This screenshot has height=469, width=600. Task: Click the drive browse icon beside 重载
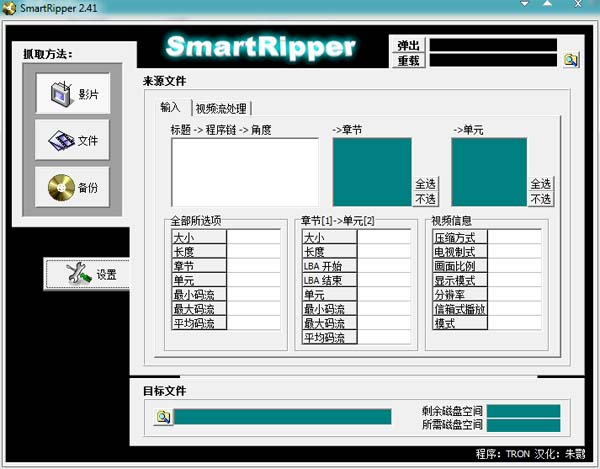(x=571, y=60)
